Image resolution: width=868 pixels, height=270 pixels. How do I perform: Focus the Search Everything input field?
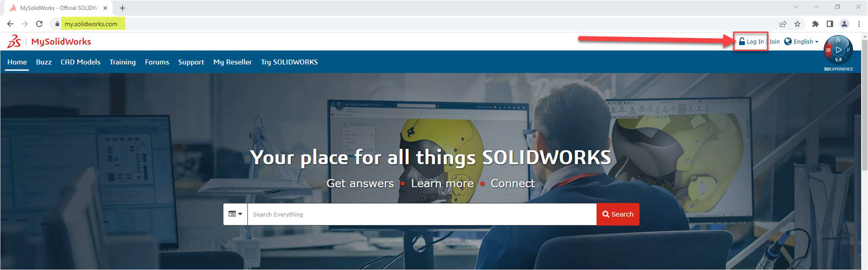click(422, 214)
